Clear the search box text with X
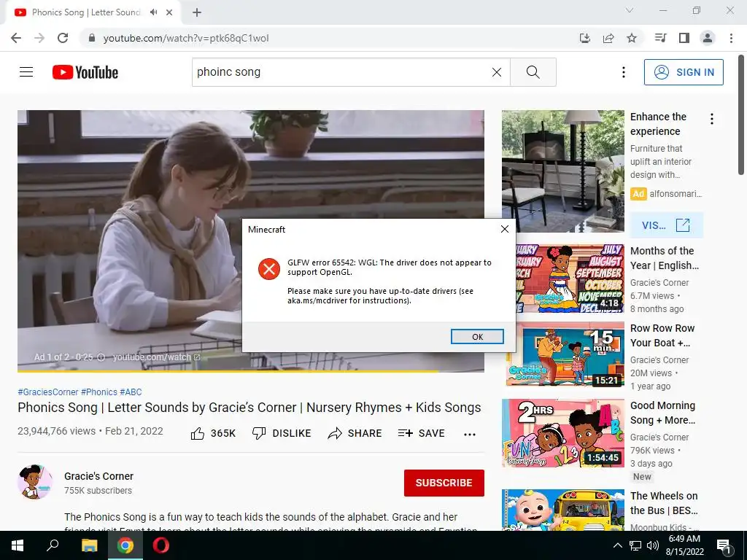Image resolution: width=747 pixels, height=560 pixels. pyautogui.click(x=496, y=72)
